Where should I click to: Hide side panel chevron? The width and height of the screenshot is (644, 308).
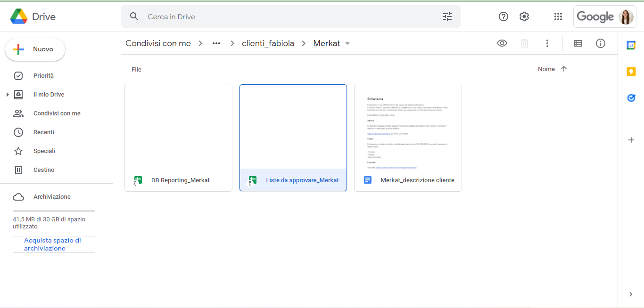(x=631, y=294)
